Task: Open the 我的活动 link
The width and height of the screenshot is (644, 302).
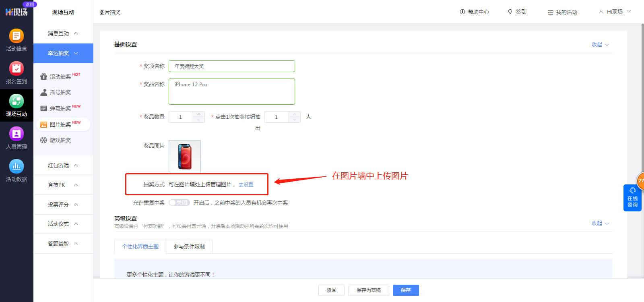Action: pyautogui.click(x=567, y=12)
